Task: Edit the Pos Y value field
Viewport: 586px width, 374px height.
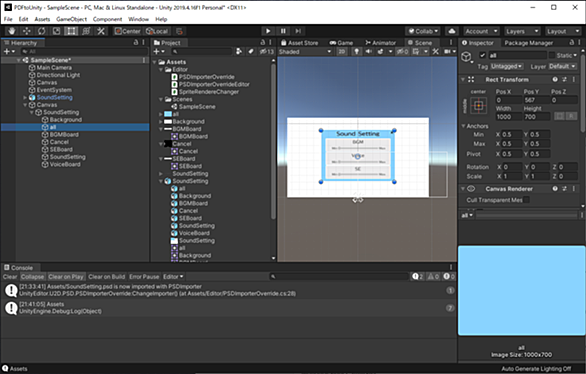Action: tap(536, 100)
